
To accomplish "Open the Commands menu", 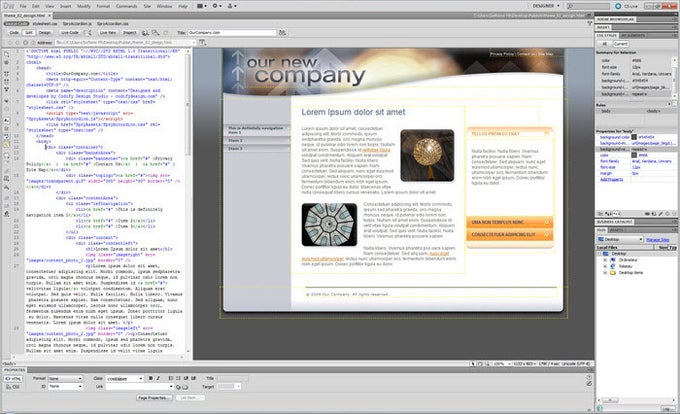I will [127, 6].
